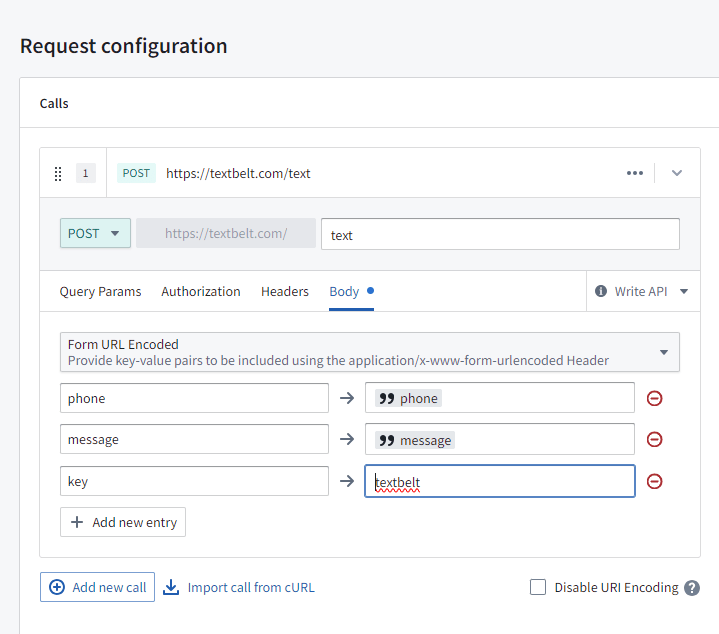This screenshot has width=719, height=634.
Task: Delete the key entry row
Action: [x=655, y=481]
